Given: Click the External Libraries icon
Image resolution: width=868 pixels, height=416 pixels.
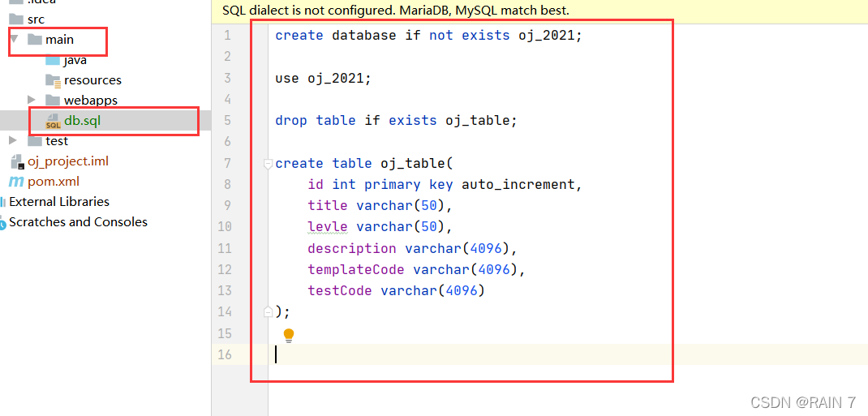Looking at the screenshot, I should 2,202.
